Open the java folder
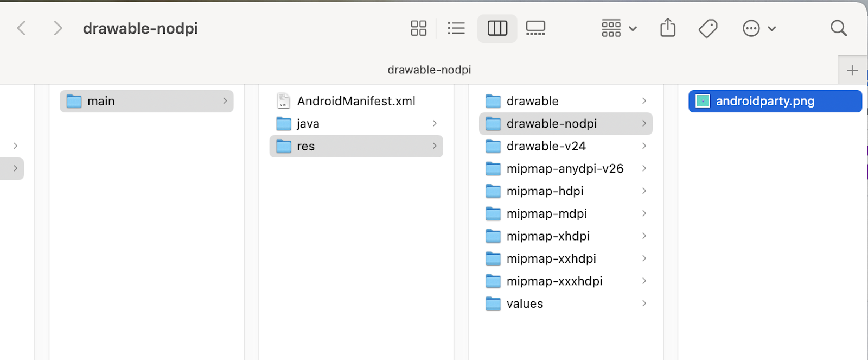Screen dimensions: 868x360 308,124
